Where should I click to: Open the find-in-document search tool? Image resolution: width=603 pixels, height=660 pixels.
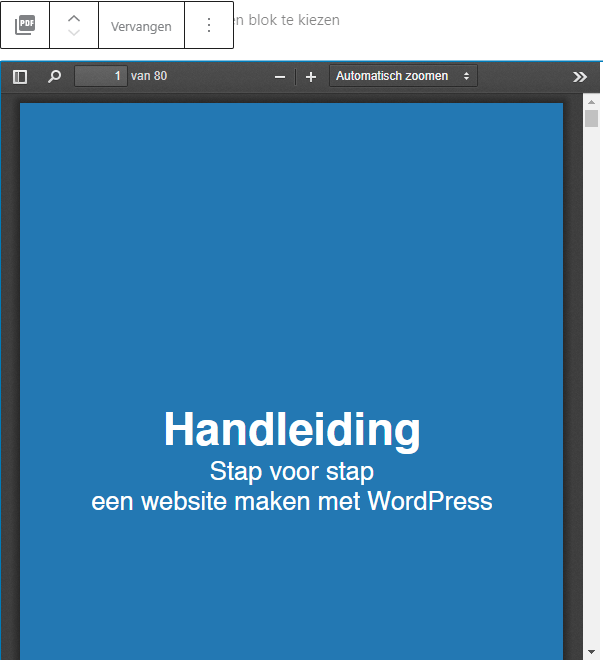coord(54,77)
